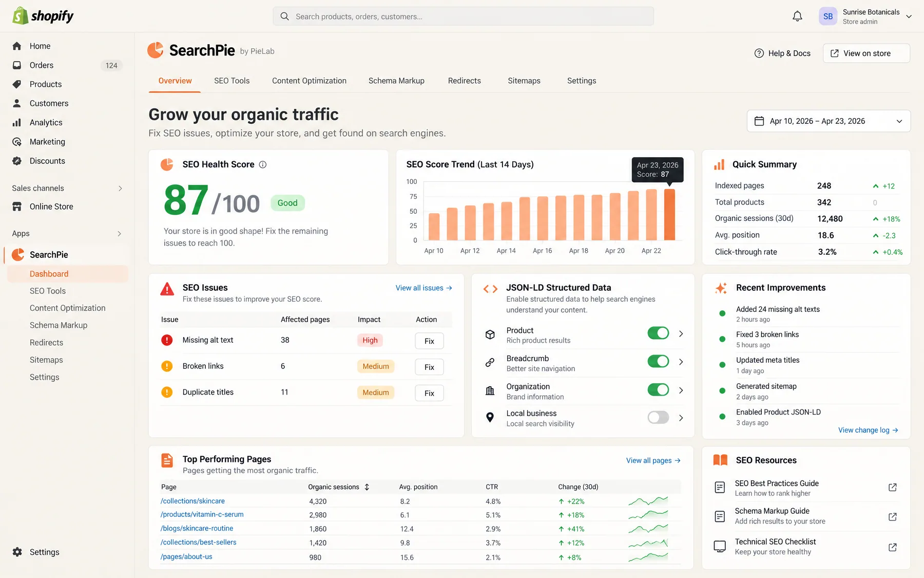Viewport: 924px width, 578px height.
Task: Click the Apr 23 highlighted score bar
Action: pos(669,214)
